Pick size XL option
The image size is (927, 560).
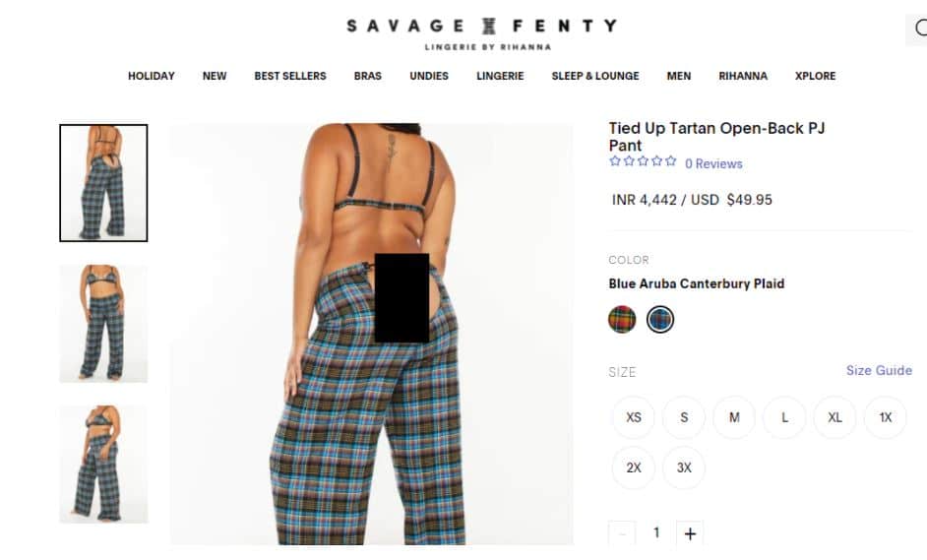tap(834, 417)
